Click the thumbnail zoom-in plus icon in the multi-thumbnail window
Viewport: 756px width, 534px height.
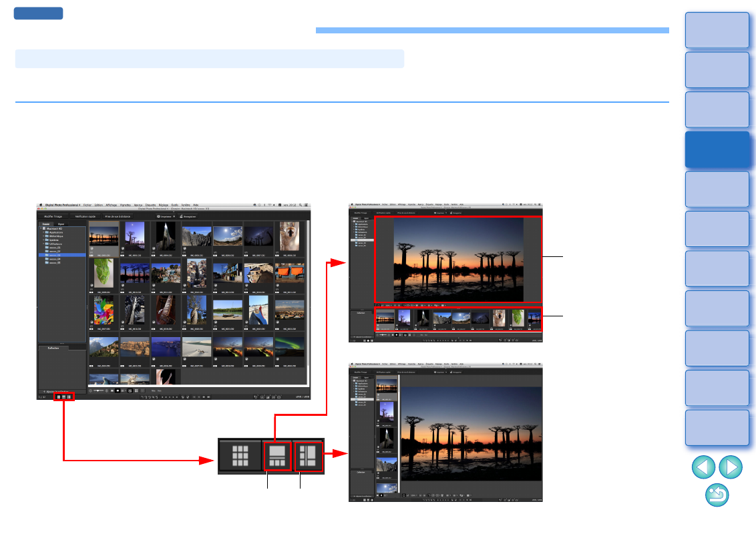coord(107,391)
